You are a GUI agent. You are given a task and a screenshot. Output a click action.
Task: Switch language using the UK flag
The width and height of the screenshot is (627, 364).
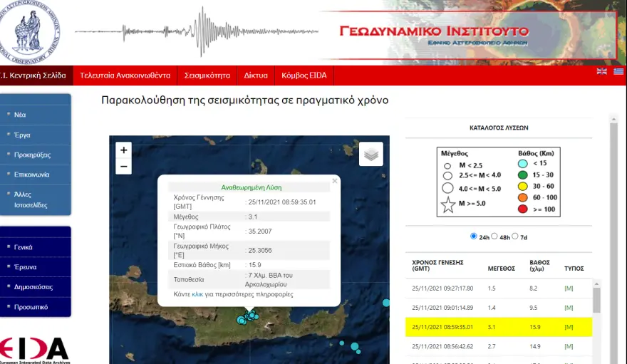(x=601, y=71)
